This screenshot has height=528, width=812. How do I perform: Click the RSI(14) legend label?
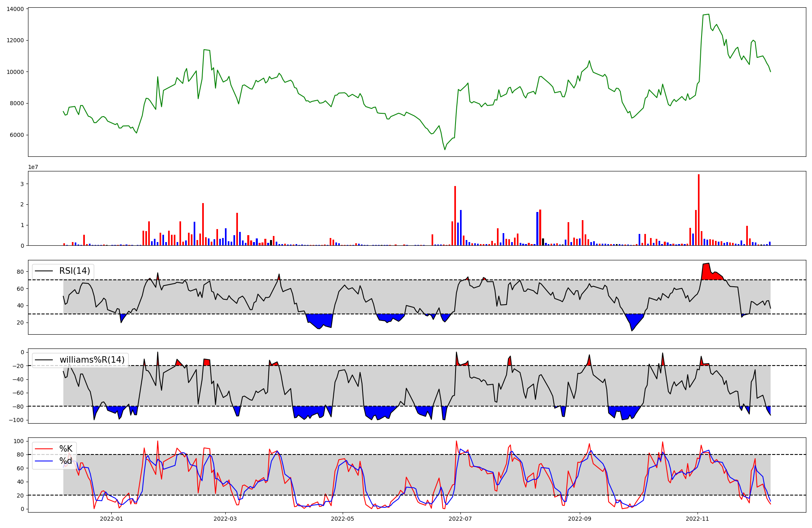coord(75,271)
